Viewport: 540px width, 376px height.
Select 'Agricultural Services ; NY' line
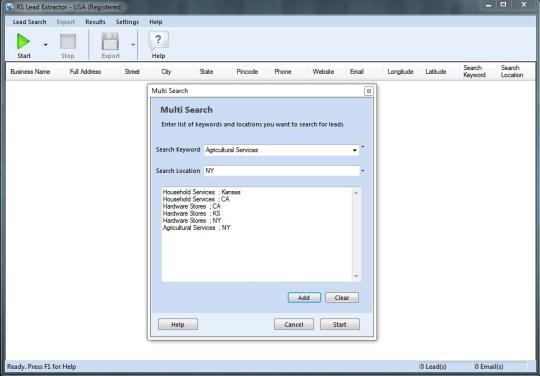197,228
